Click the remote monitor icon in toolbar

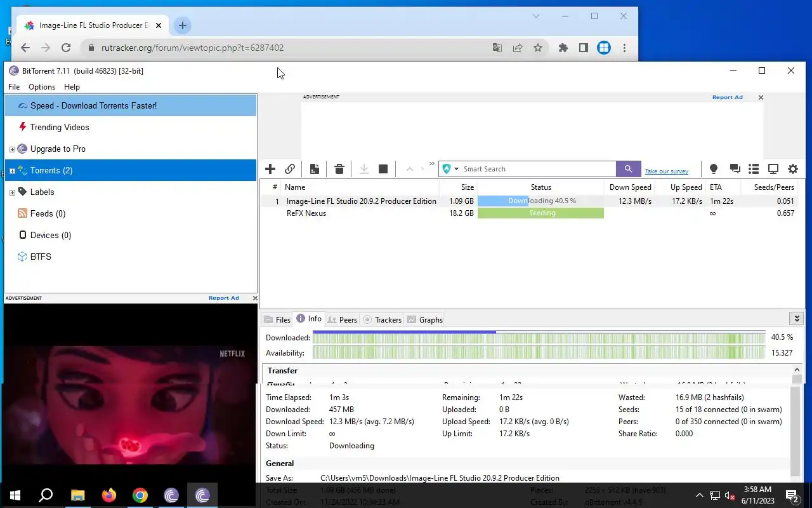point(773,169)
